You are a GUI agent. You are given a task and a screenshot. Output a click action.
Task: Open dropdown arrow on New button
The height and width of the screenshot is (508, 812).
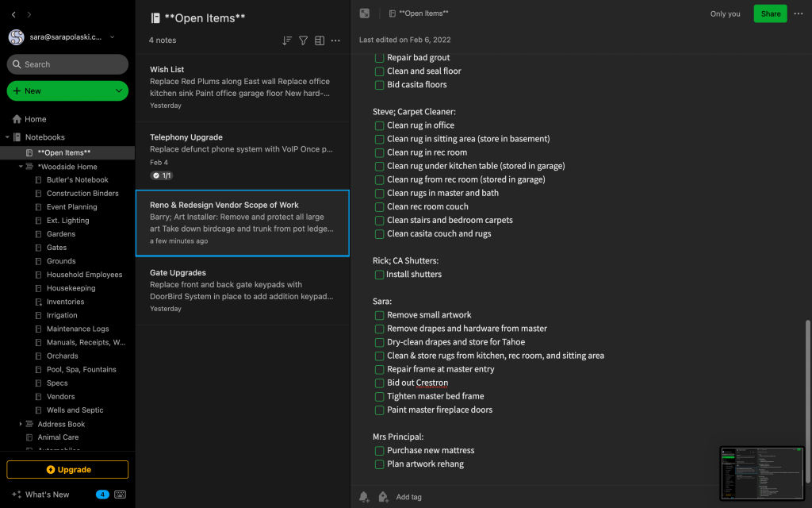pos(118,91)
